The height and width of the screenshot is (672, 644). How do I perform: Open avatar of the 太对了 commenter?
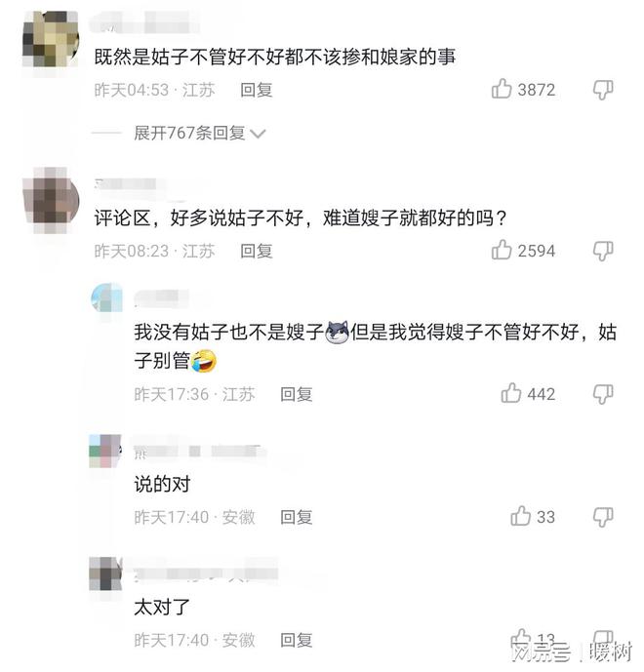pos(105,574)
